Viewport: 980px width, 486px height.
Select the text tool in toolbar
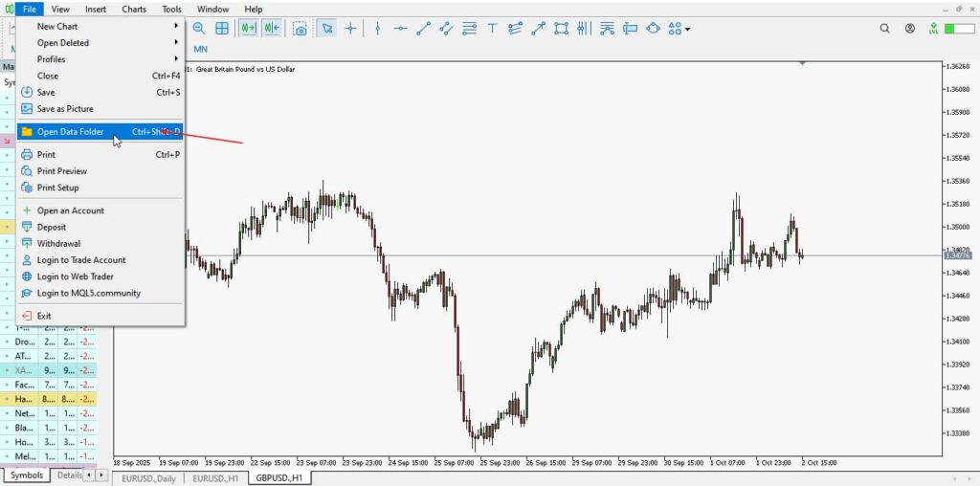click(493, 29)
